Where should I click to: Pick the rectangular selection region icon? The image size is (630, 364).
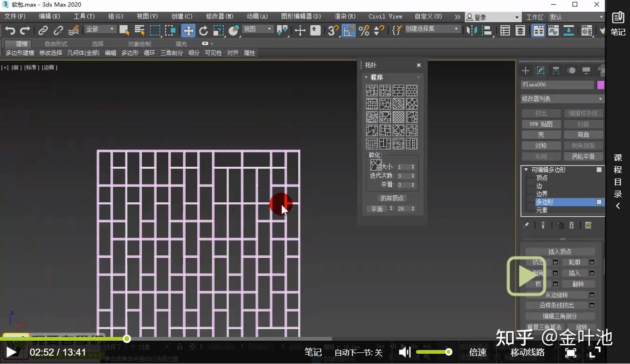[155, 31]
